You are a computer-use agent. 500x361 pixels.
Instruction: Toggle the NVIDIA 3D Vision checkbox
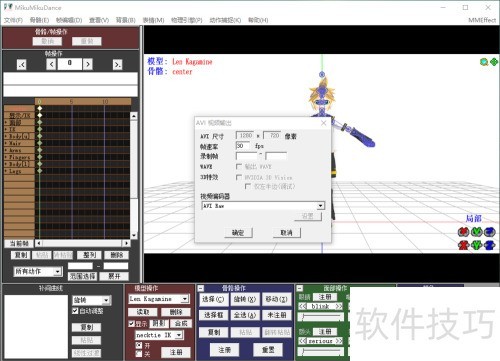(239, 177)
